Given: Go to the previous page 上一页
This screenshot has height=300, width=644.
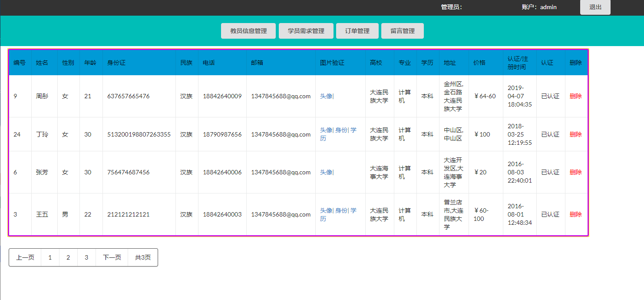Looking at the screenshot, I should (x=24, y=257).
